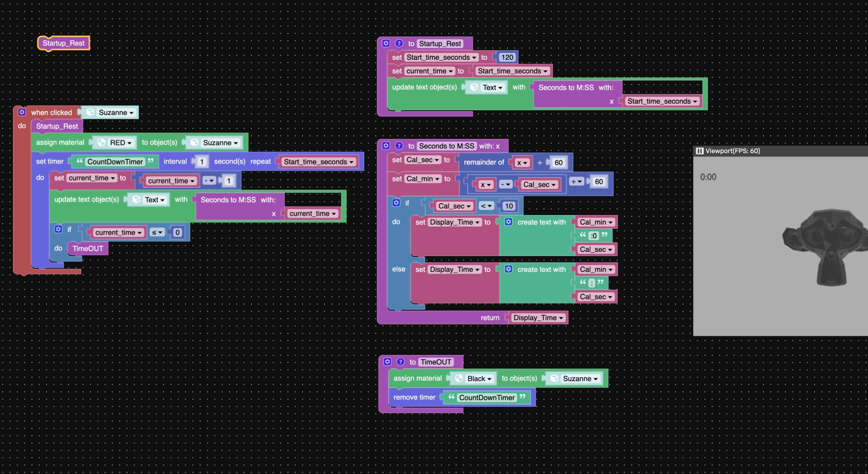868x474 pixels.
Task: Select the yellow-outlined standalone Startup_Rest block
Action: (x=63, y=43)
